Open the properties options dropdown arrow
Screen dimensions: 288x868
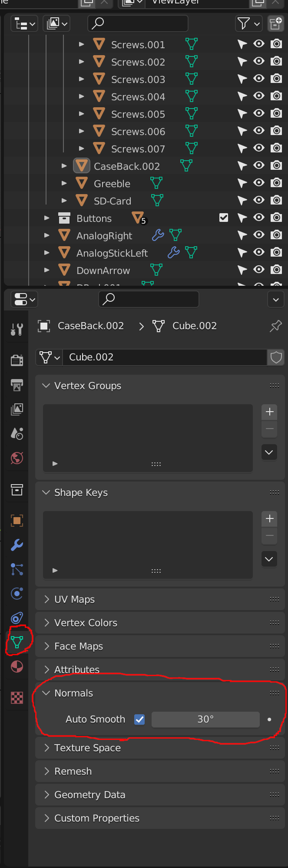click(x=276, y=299)
